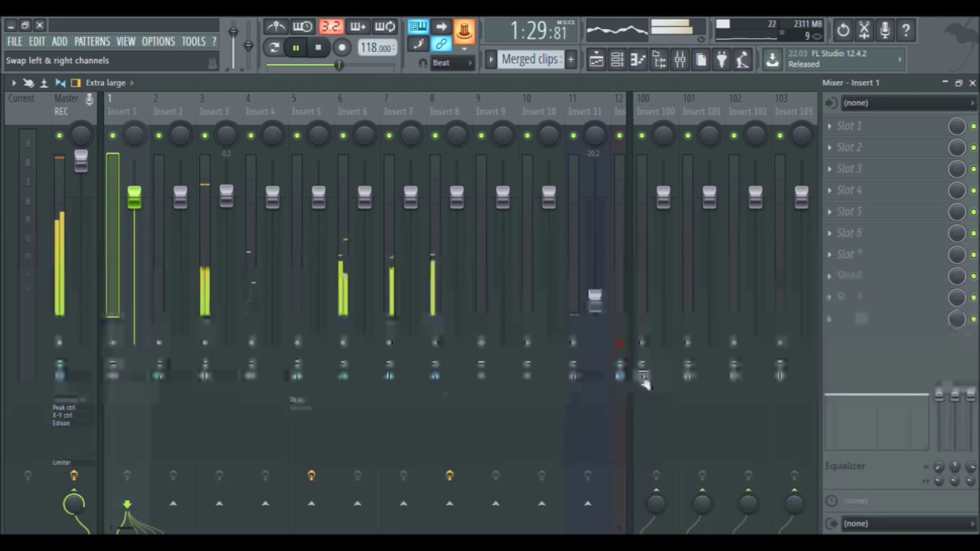980x551 pixels.
Task: Expand the Slot 3 effect menu
Action: (830, 168)
